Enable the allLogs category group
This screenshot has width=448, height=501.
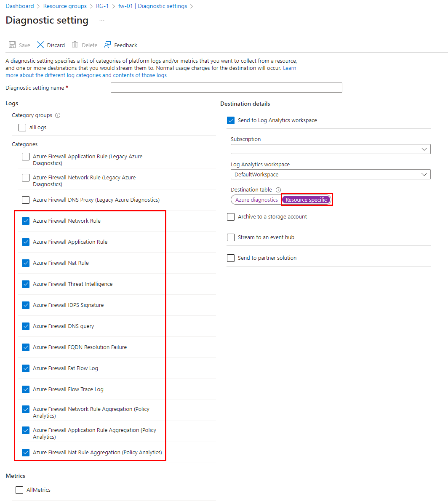tap(22, 127)
